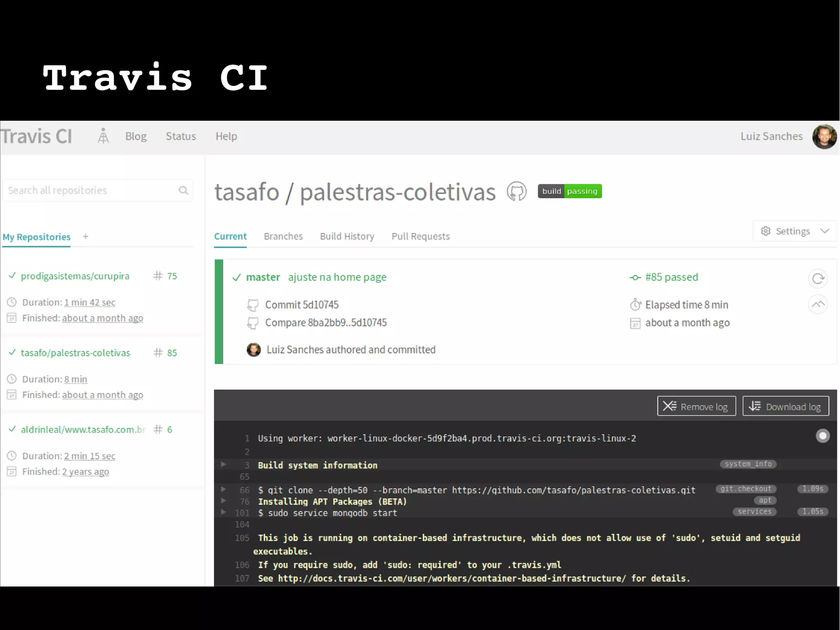
Task: Open build number 6 in sidebar
Action: click(169, 430)
